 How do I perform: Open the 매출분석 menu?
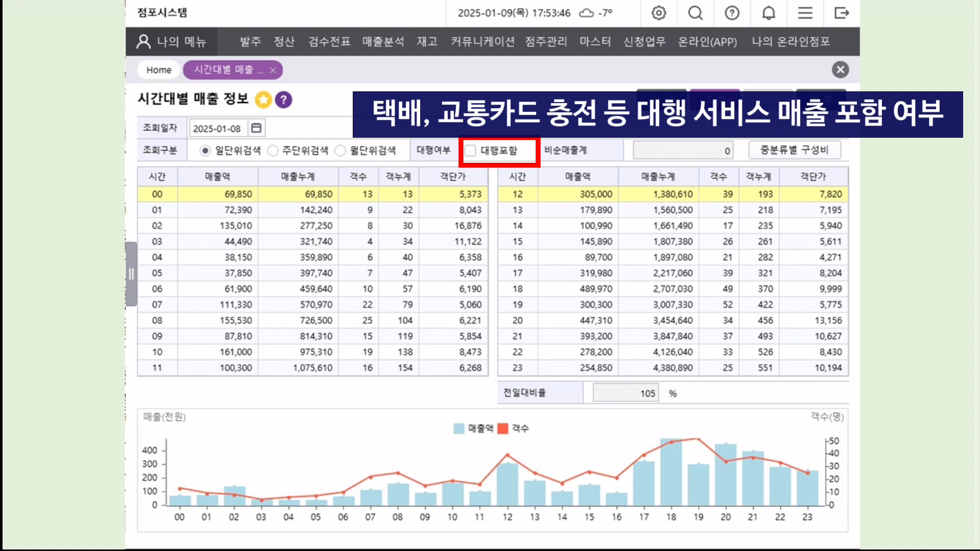pyautogui.click(x=383, y=41)
